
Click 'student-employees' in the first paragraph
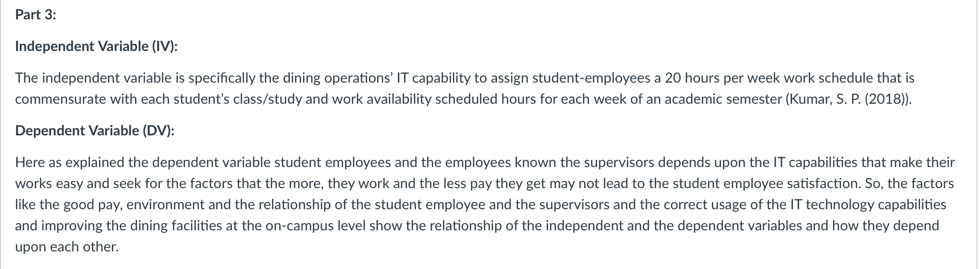tap(593, 78)
